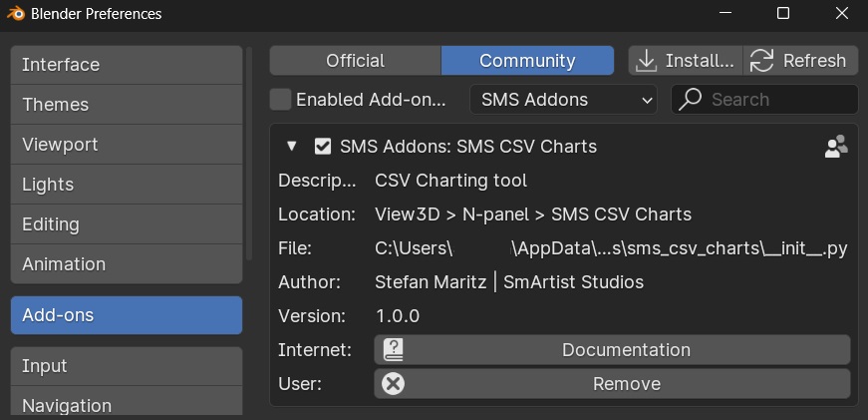Toggle Enabled Add-ons Only checkbox
The width and height of the screenshot is (868, 420).
[280, 100]
